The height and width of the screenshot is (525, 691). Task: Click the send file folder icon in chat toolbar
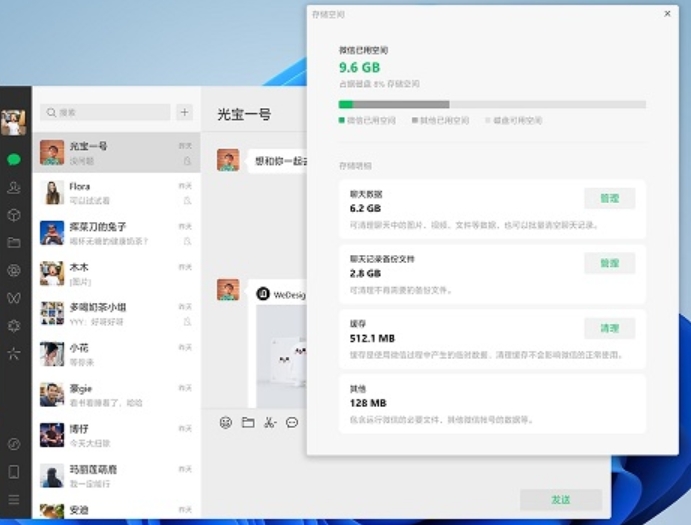[x=248, y=422]
